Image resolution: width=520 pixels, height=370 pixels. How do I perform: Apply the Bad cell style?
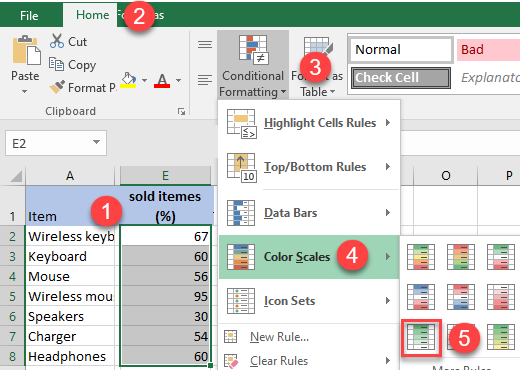pos(488,50)
